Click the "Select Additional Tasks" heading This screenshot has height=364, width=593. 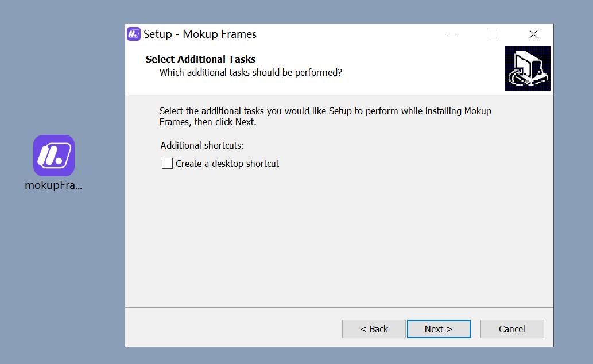(200, 59)
